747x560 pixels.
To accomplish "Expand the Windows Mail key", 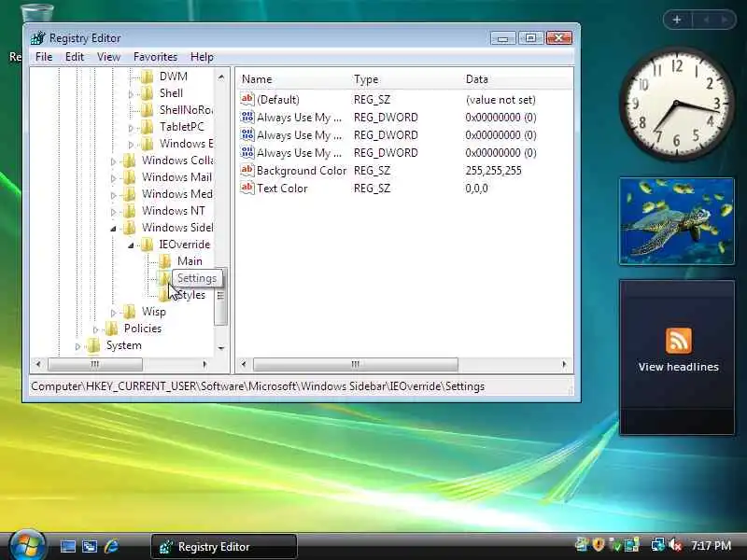I will click(113, 178).
